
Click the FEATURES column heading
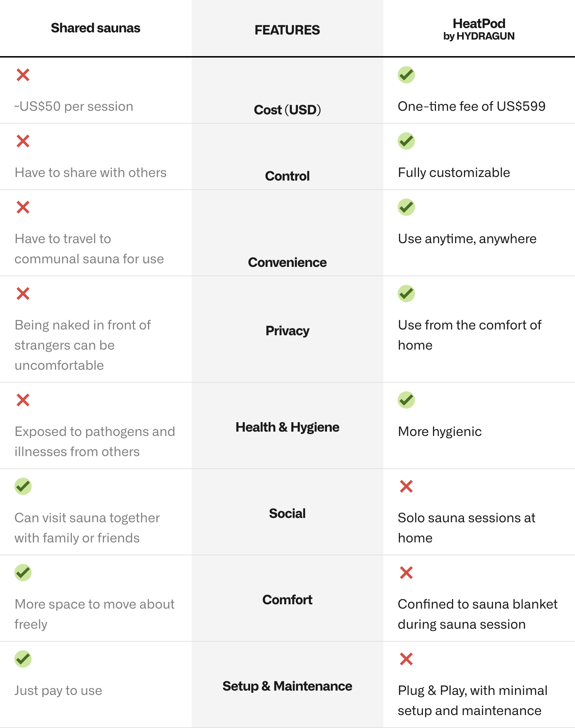(287, 30)
